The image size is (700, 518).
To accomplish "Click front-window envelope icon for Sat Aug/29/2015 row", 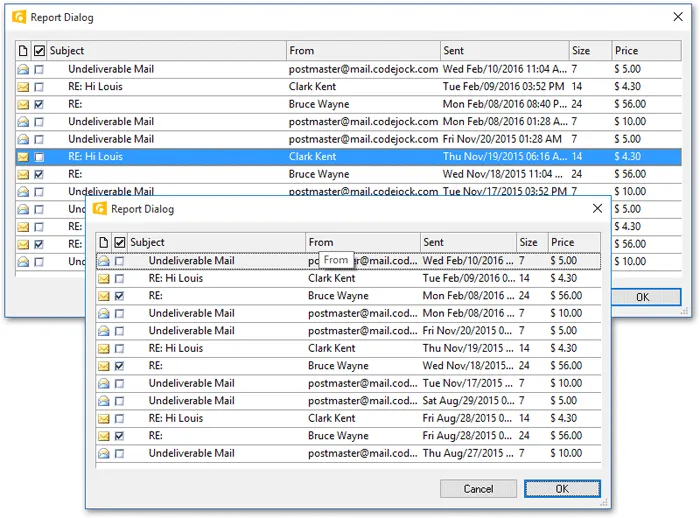I will pyautogui.click(x=104, y=401).
